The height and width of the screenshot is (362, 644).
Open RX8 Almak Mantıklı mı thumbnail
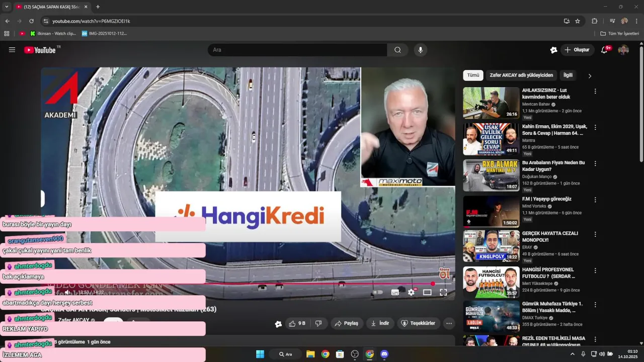tap(491, 175)
